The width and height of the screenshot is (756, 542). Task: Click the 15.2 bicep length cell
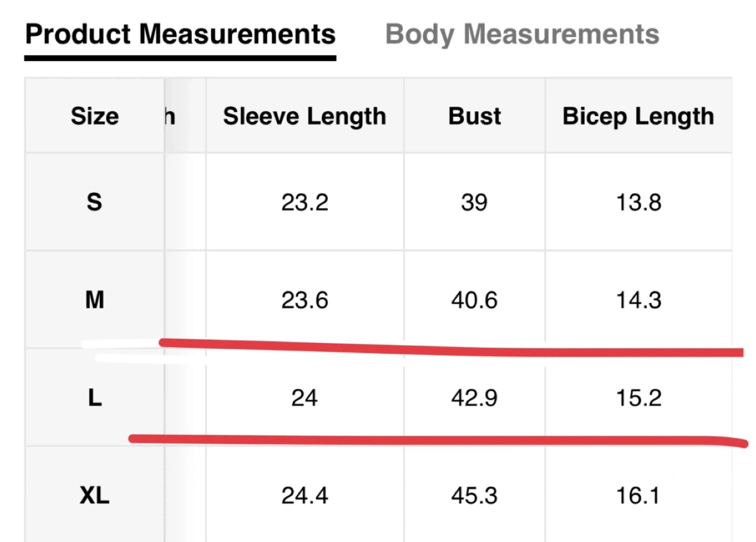tap(638, 398)
